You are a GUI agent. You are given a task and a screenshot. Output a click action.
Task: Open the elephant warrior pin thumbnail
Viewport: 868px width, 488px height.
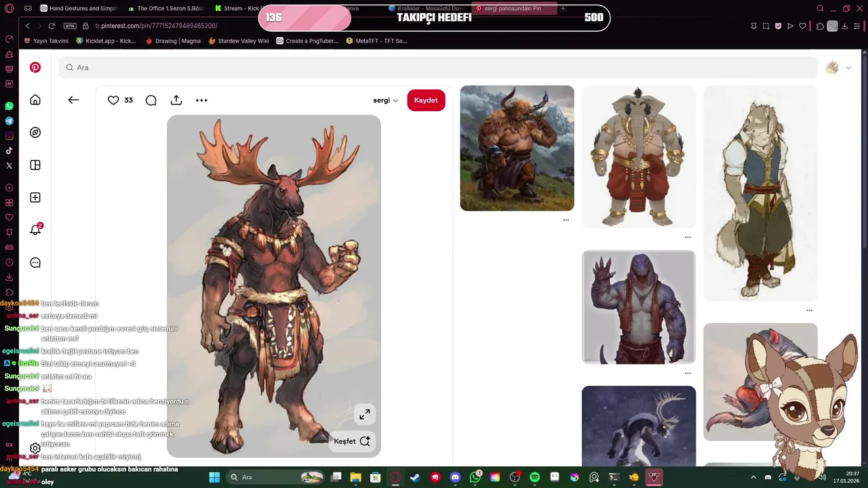[x=639, y=157]
